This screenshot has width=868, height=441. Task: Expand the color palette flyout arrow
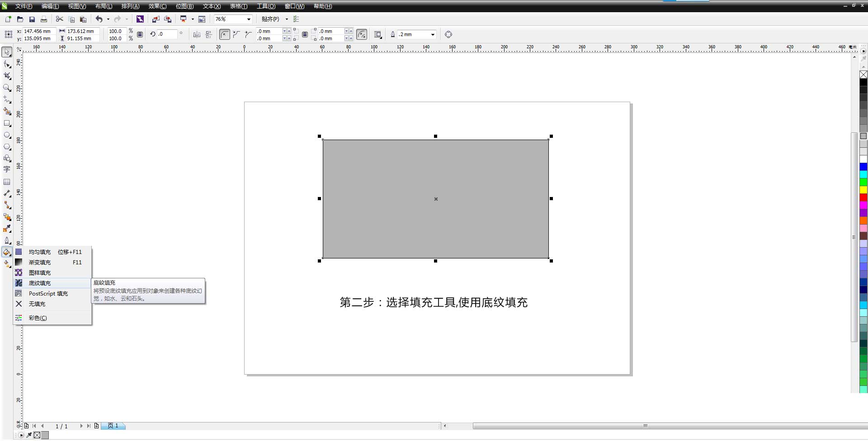click(x=863, y=52)
